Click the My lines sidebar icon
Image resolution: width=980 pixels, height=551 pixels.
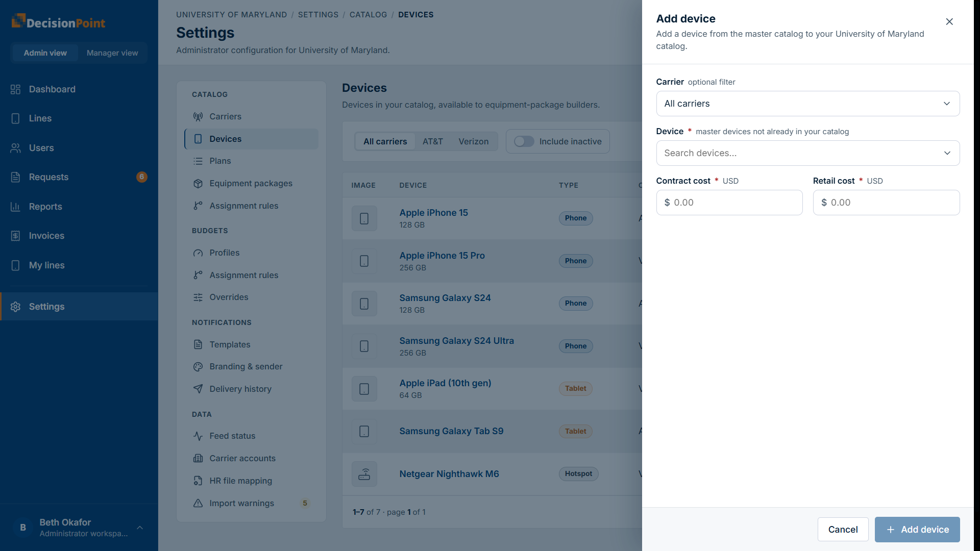(15, 265)
